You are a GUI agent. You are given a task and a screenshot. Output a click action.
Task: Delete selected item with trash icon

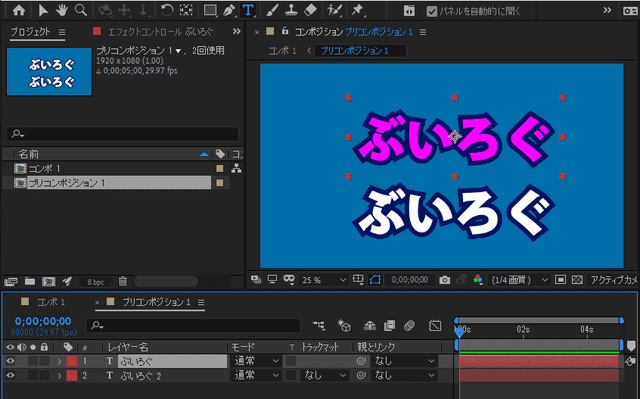pos(123,281)
